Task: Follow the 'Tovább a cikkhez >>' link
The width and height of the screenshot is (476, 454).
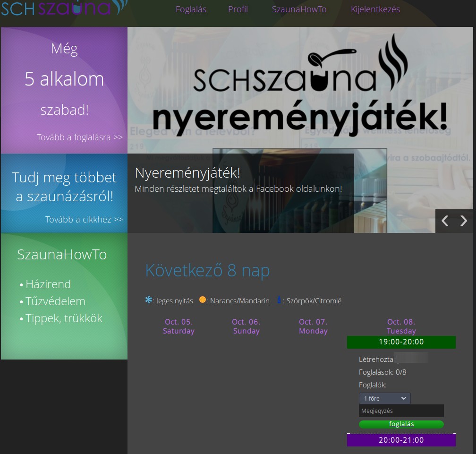Action: pyautogui.click(x=84, y=219)
